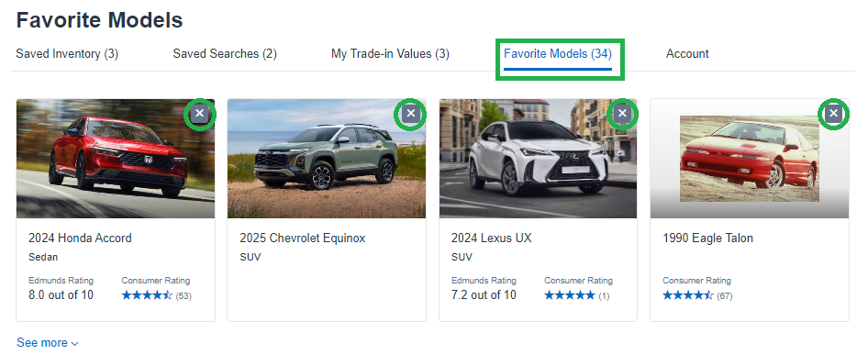Screen dimensions: 868x355
Task: Go to the Account tab
Action: click(687, 54)
